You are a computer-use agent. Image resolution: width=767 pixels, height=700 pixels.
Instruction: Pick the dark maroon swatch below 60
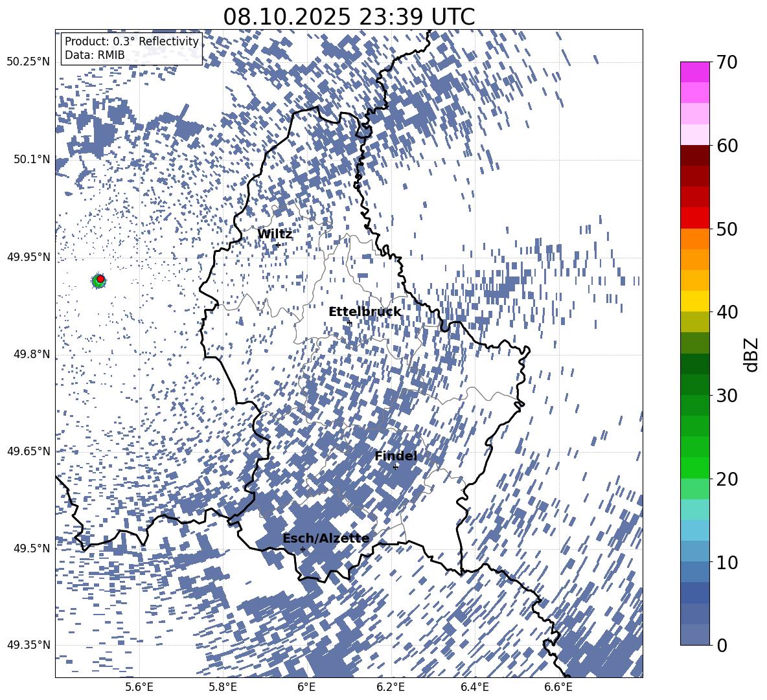pos(694,155)
